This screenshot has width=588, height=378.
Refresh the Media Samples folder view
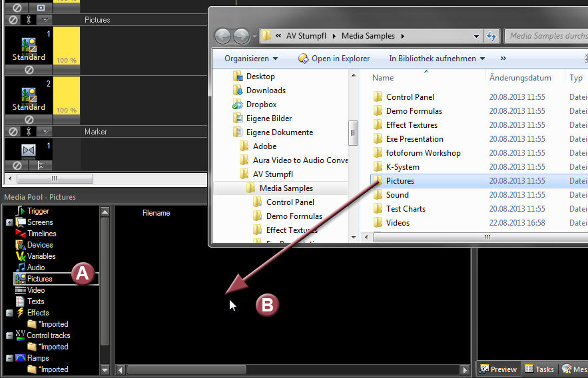point(491,37)
